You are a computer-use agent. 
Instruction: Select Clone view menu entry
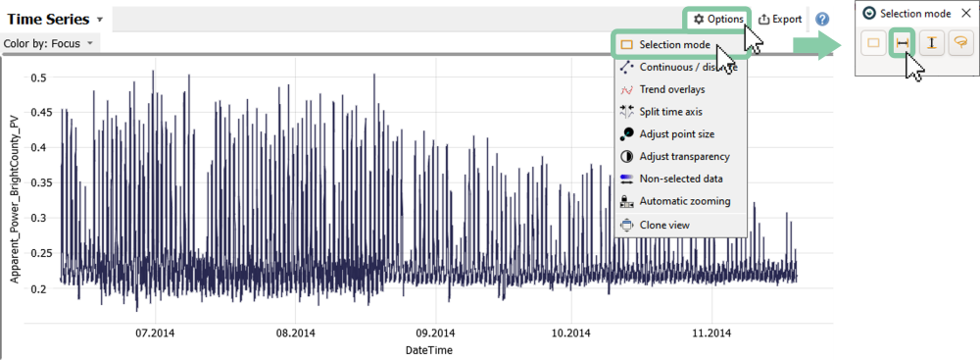681,225
